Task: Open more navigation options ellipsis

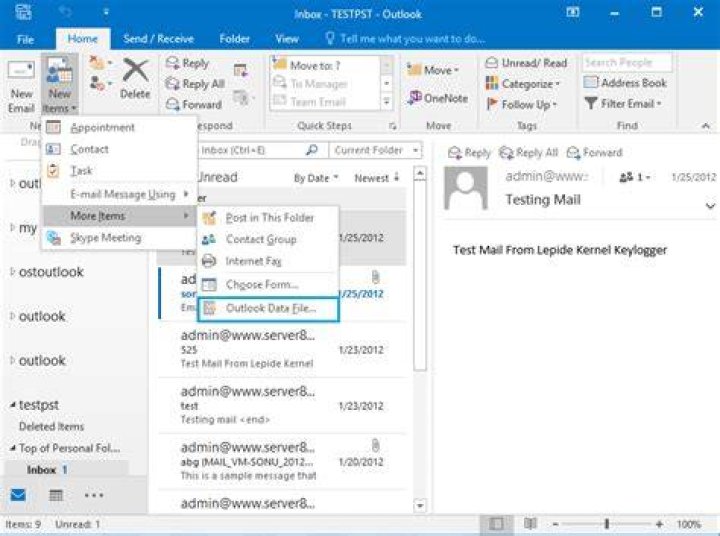Action: point(94,495)
